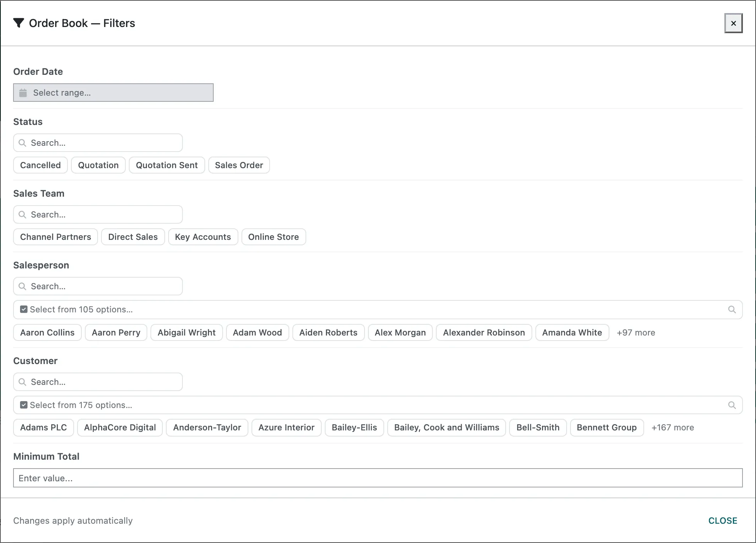
Task: Choose salesperson Abigail Wright
Action: [187, 332]
